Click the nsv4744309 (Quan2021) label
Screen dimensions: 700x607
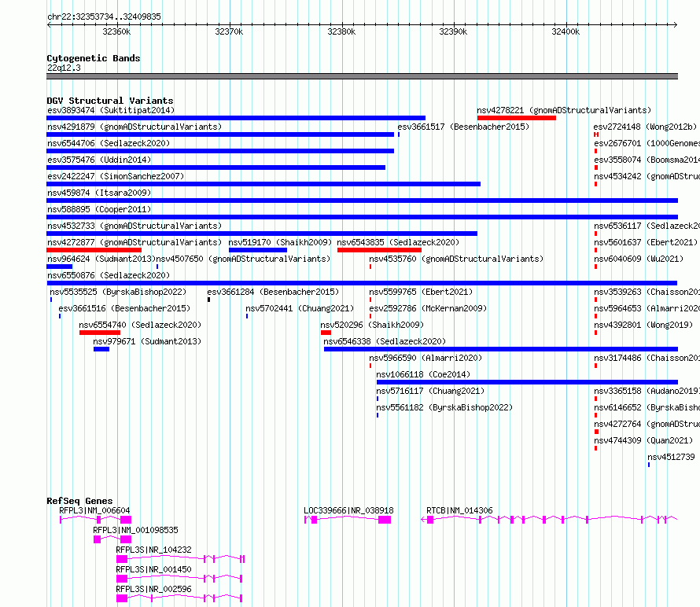click(x=643, y=440)
